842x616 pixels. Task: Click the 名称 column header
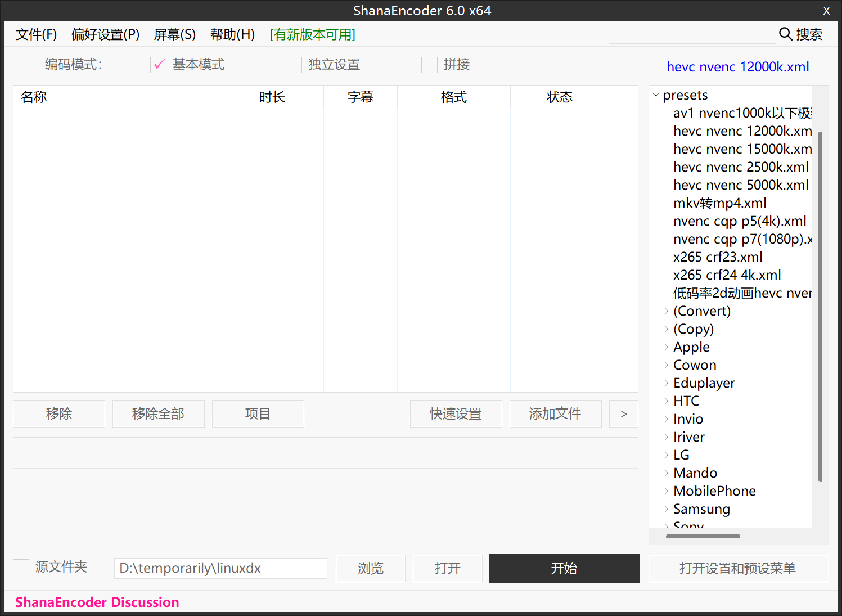coord(117,97)
